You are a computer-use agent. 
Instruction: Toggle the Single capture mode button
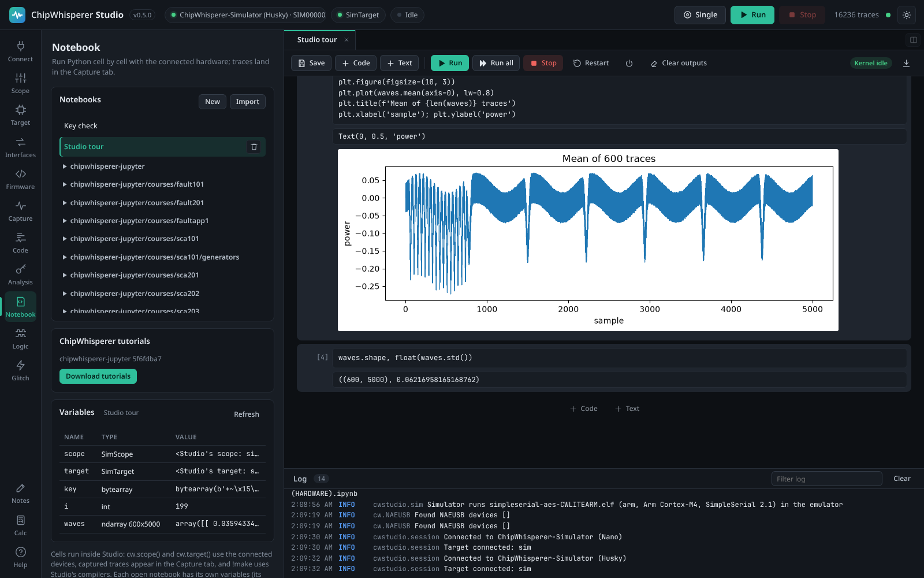(700, 15)
